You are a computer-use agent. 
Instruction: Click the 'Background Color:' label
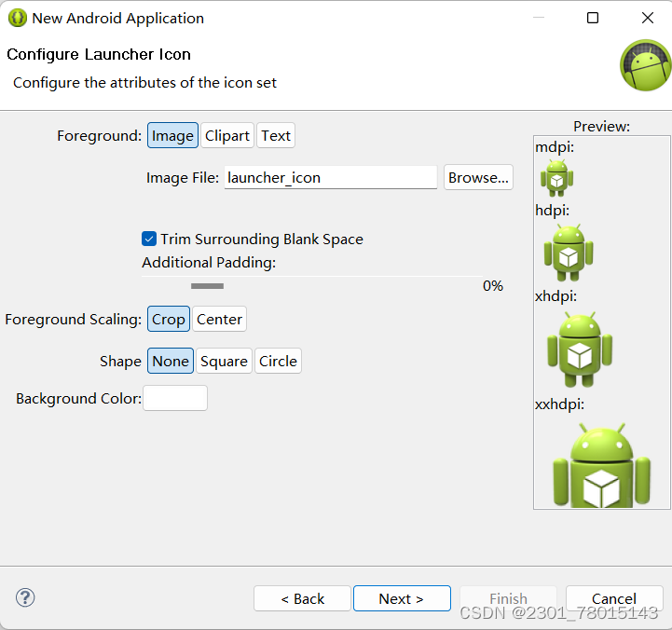[79, 399]
